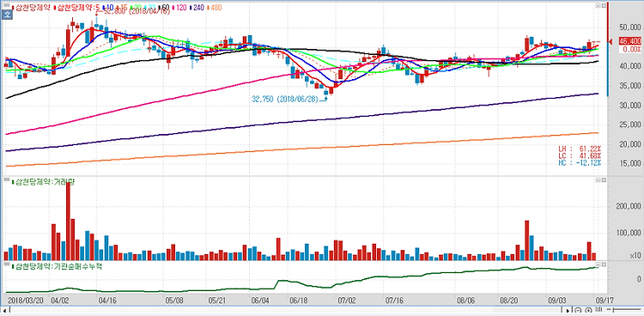Click the 08/06 date axis label
Image resolution: width=644 pixels, height=316 pixels.
(465, 300)
